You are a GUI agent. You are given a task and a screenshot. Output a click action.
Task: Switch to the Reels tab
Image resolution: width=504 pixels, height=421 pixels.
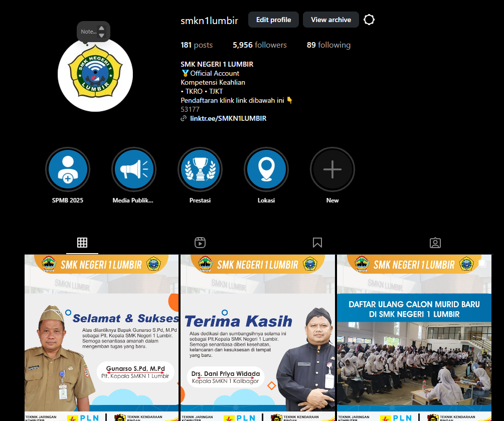point(200,243)
